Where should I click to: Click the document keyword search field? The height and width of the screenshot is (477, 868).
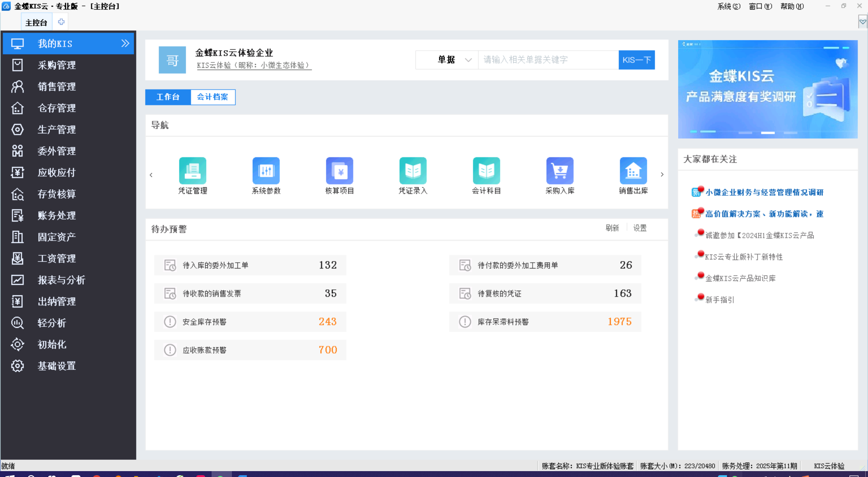coord(548,60)
